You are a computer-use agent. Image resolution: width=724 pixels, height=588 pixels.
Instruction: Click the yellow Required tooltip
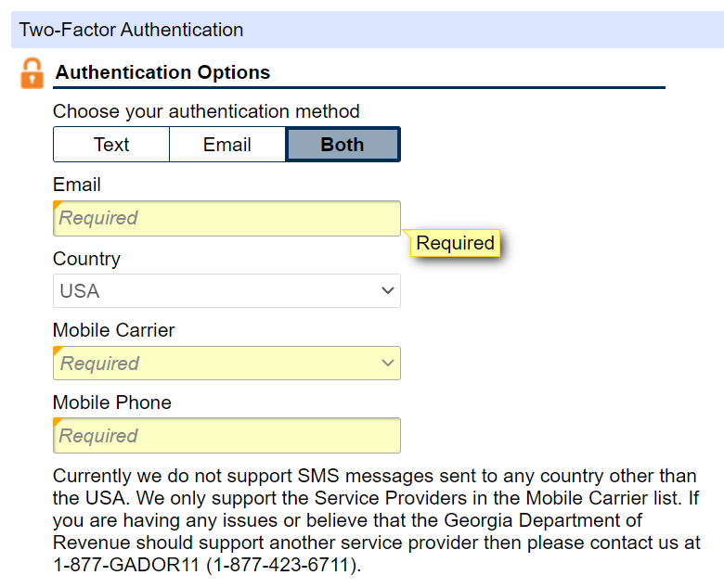pyautogui.click(x=455, y=244)
